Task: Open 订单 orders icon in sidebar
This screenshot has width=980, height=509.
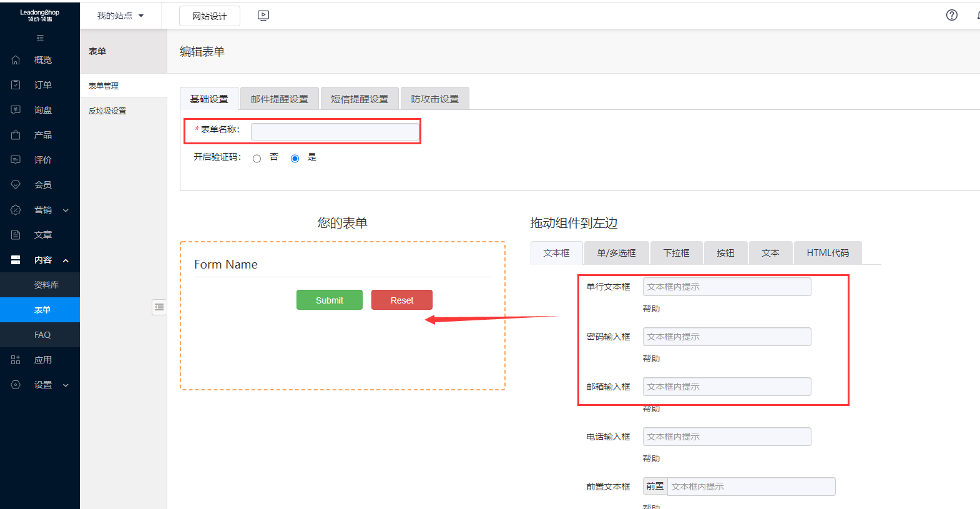Action: pyautogui.click(x=16, y=85)
